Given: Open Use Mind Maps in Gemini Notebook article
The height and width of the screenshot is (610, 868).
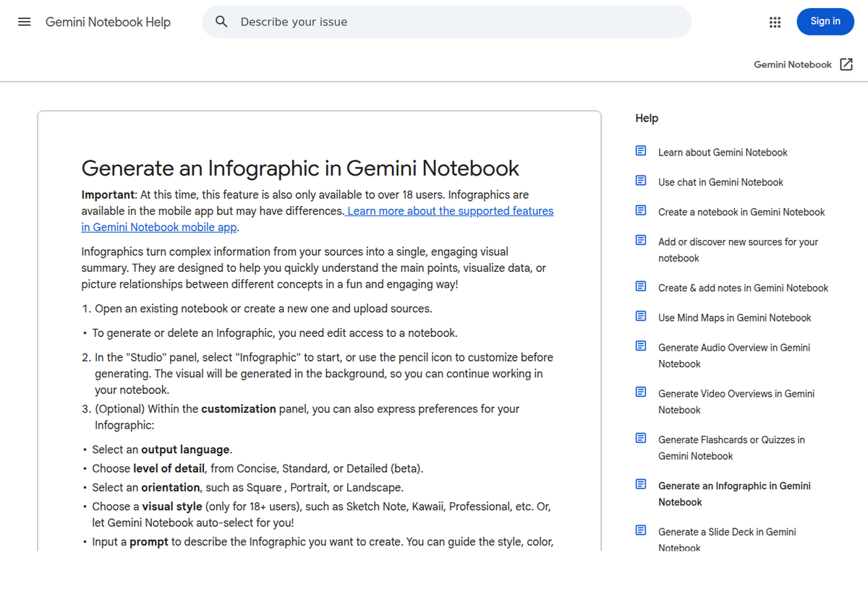Looking at the screenshot, I should [x=735, y=317].
